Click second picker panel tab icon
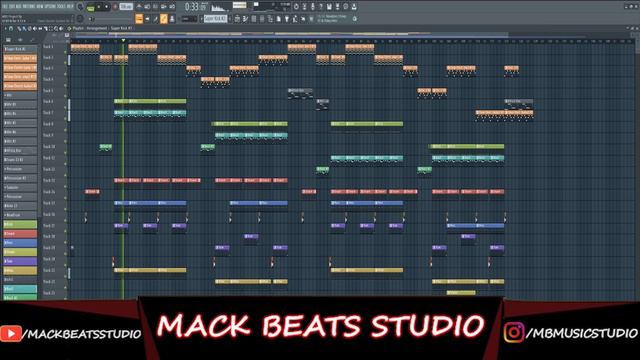Viewport: 640px width, 360px height. tap(20, 40)
